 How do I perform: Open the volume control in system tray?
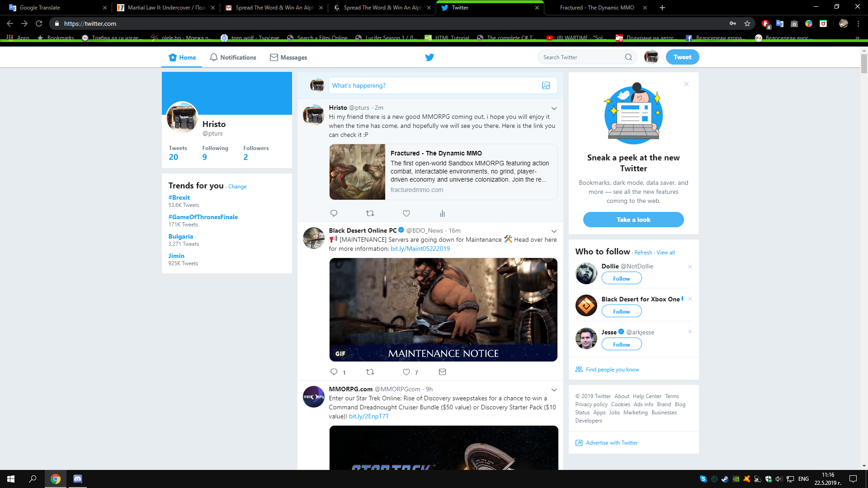pyautogui.click(x=778, y=479)
